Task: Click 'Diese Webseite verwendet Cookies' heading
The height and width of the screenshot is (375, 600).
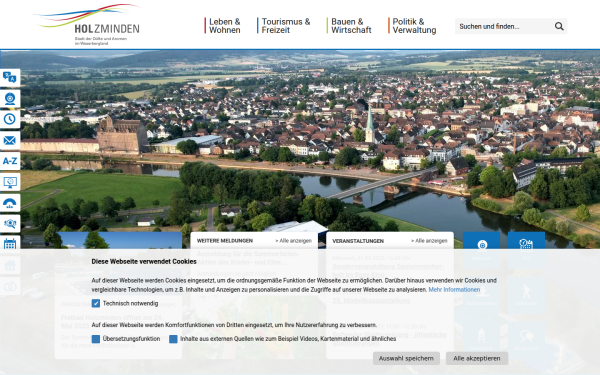Action: click(x=144, y=262)
